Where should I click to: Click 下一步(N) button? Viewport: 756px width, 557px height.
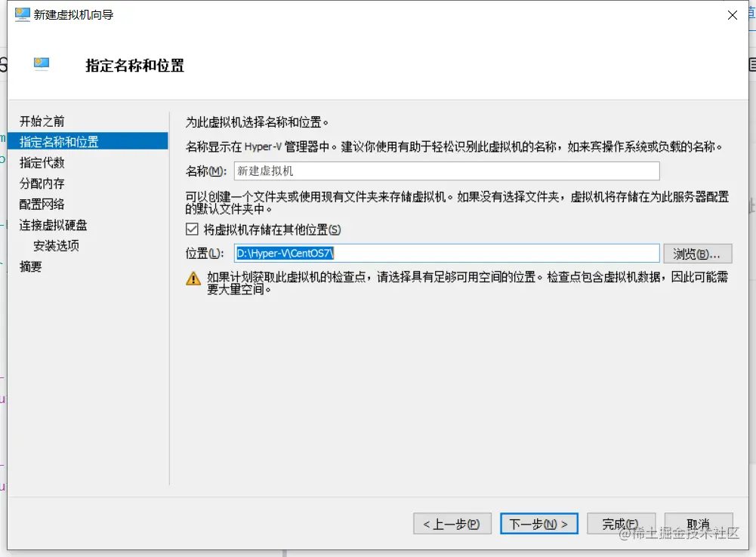coord(539,524)
